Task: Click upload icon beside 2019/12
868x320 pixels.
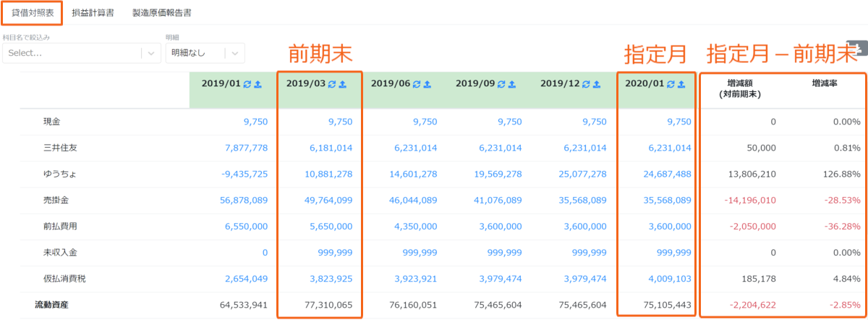Action: click(597, 84)
